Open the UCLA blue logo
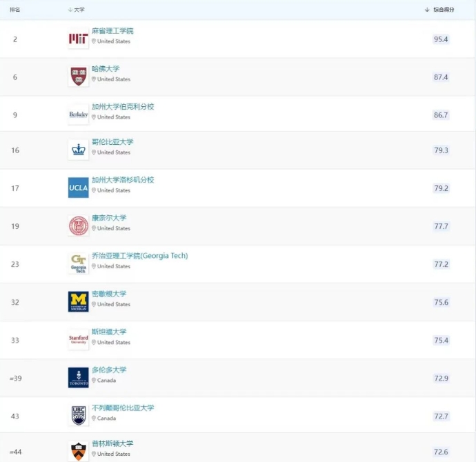Screen dimensions: 476x462 [79, 188]
